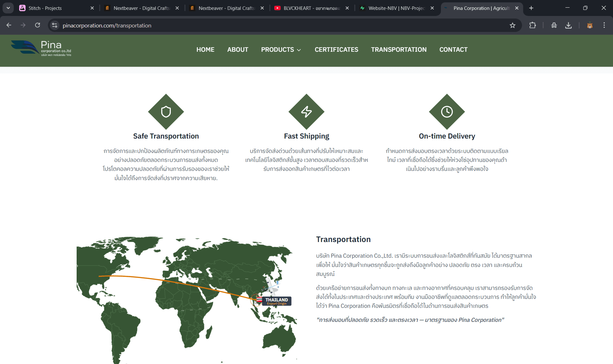View site information icon in address bar

[x=55, y=25]
